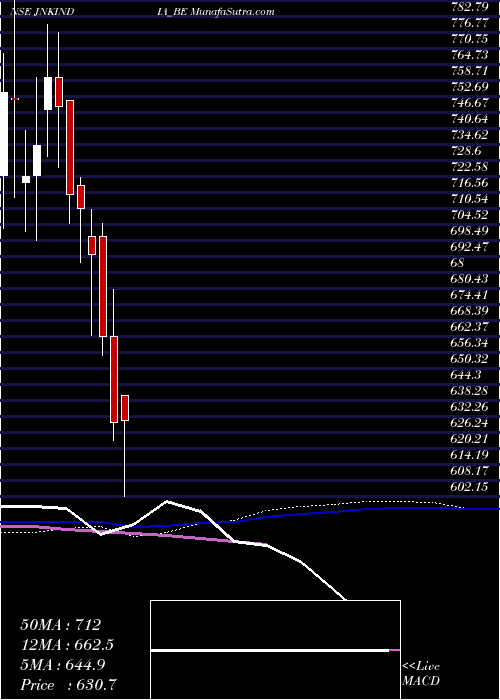The image size is (500, 700).
Task: Click the 5MA : 644.9 readout
Action: [x=63, y=665]
